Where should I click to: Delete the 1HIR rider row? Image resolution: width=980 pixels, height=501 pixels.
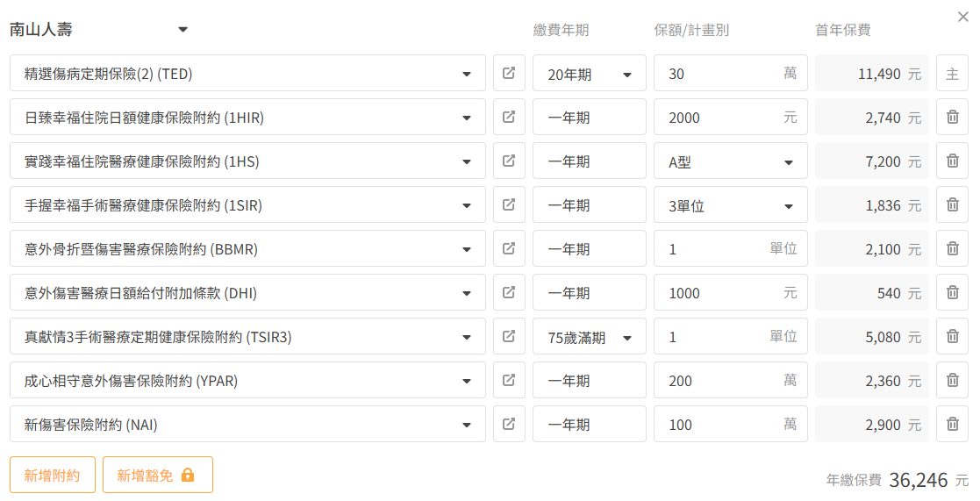[952, 117]
